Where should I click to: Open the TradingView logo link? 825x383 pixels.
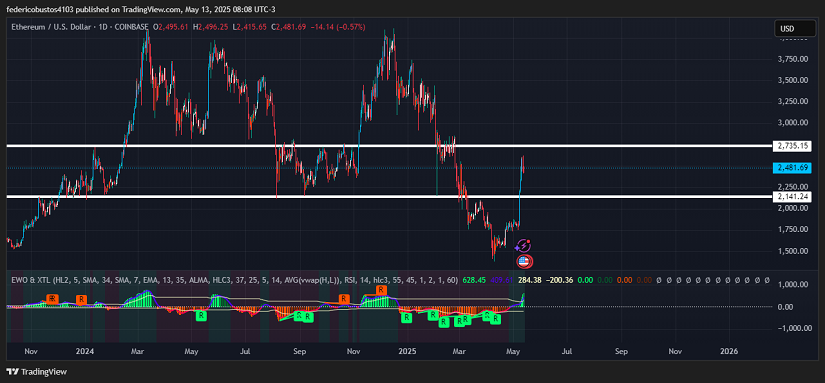(37, 371)
